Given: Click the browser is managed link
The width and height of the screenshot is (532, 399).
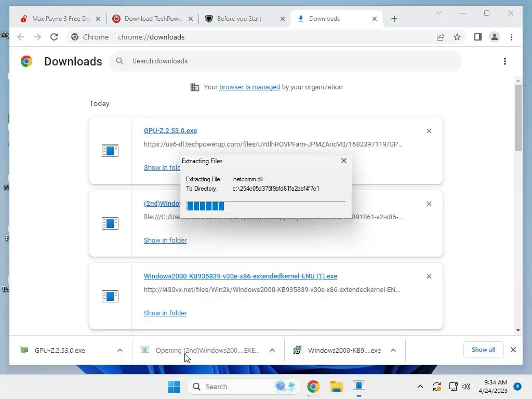Looking at the screenshot, I should (x=249, y=87).
